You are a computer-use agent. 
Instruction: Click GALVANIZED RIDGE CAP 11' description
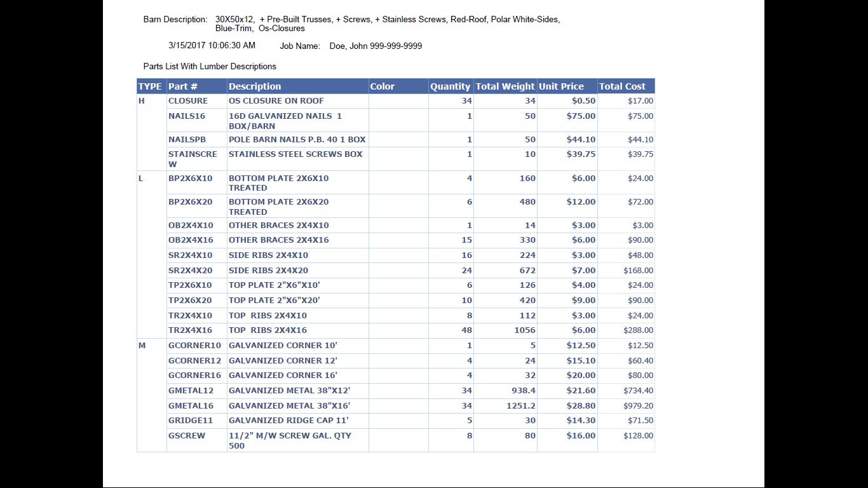(x=288, y=421)
